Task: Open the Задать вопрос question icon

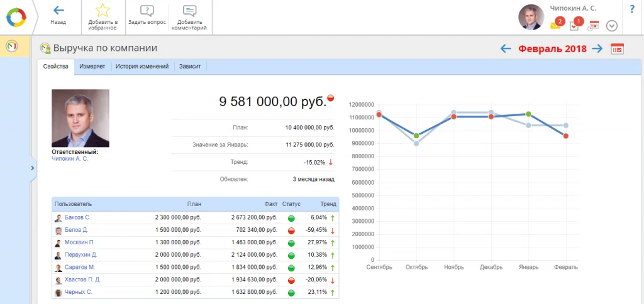Action: [147, 11]
